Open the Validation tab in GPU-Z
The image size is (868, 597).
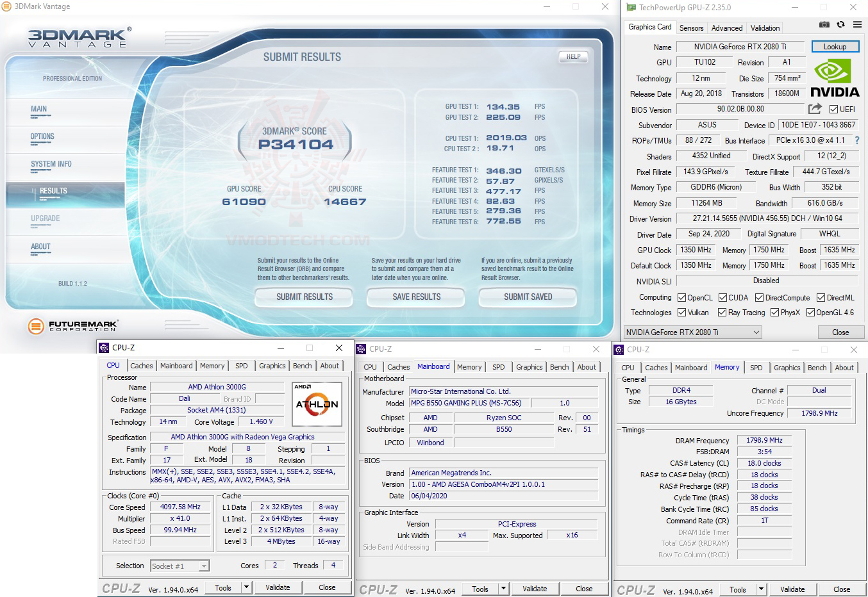pos(765,28)
